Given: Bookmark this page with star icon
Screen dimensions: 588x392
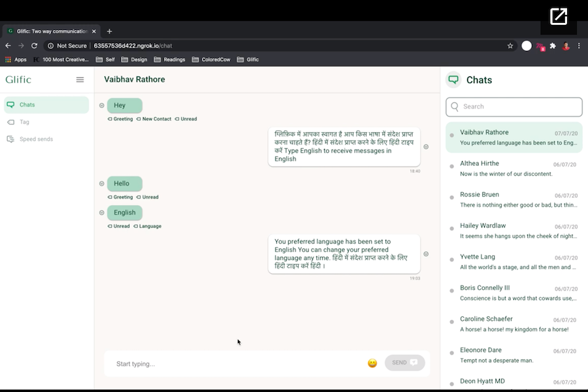Looking at the screenshot, I should click(x=510, y=46).
